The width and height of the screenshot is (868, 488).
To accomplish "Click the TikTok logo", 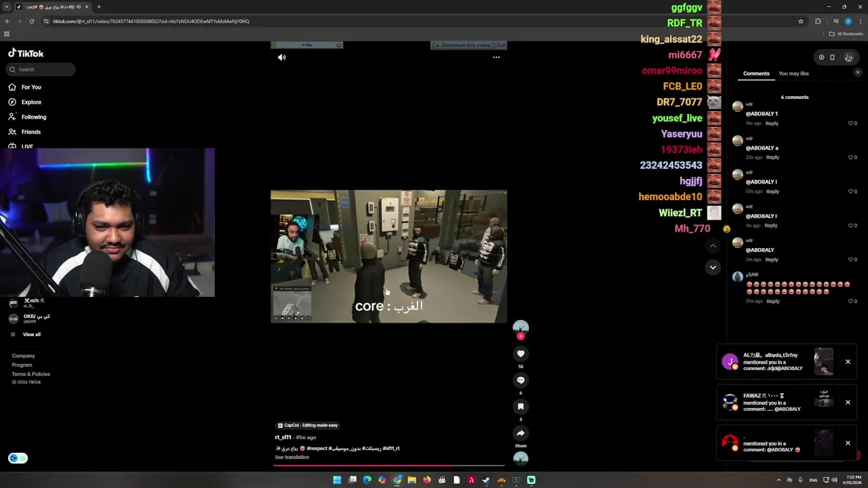I will [26, 53].
